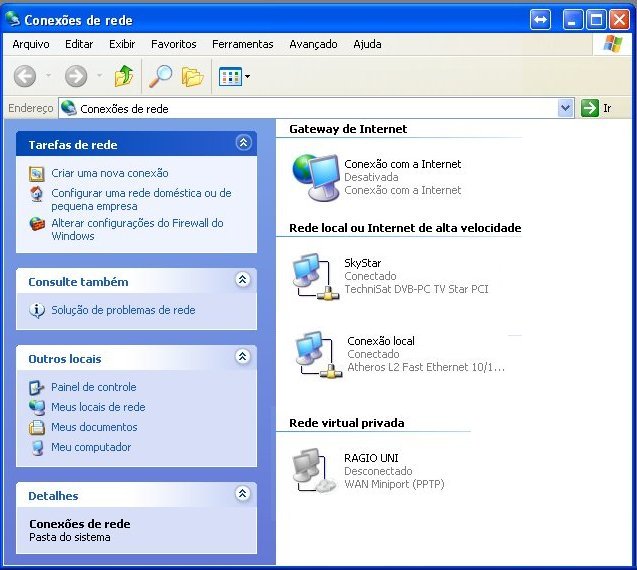Open Meus locais de rede link
Viewport: 637px width, 570px height.
tap(98, 407)
